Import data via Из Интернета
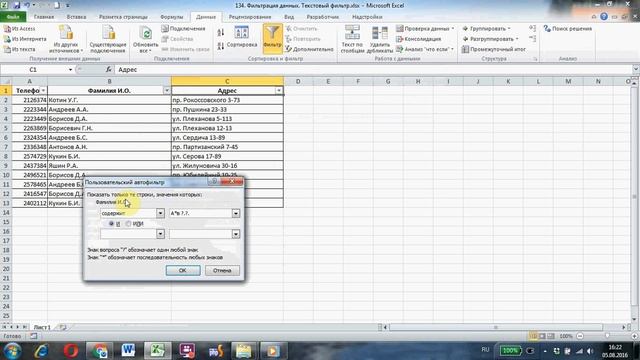This screenshot has height=360, width=640. tap(24, 39)
